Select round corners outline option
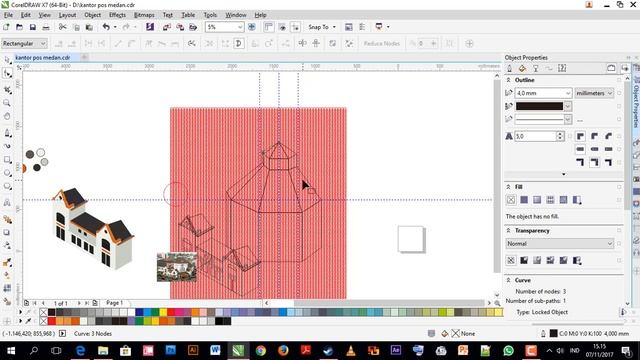This screenshot has width=640, height=360. (x=594, y=136)
